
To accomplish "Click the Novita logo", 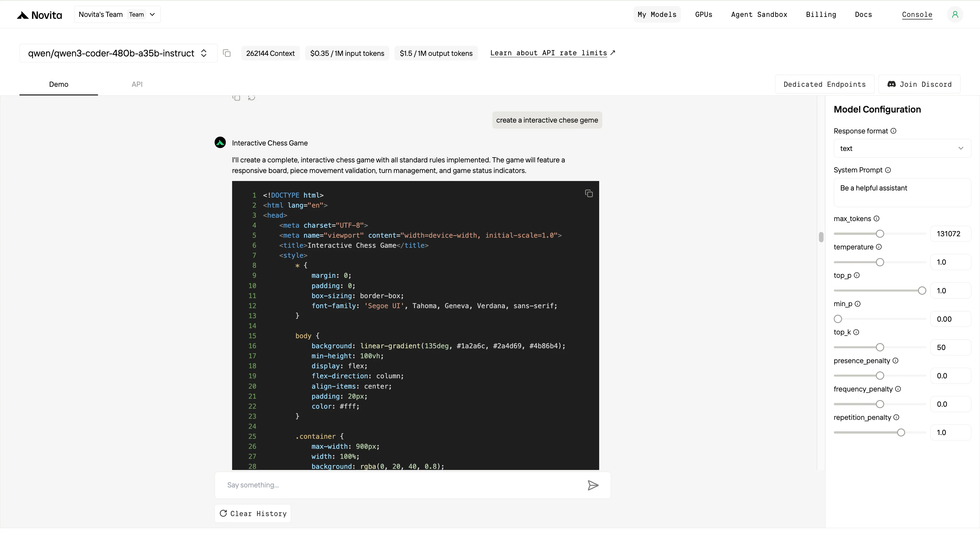I will (39, 15).
